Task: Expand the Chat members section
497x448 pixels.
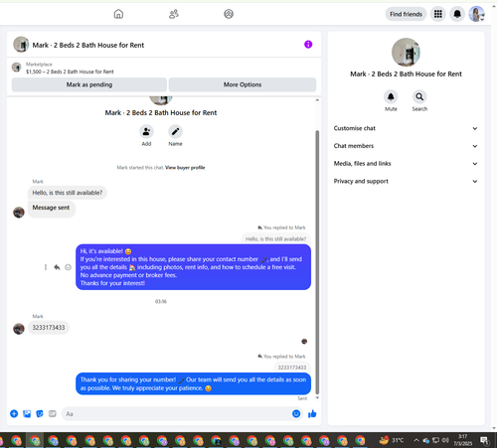Action: 406,146
